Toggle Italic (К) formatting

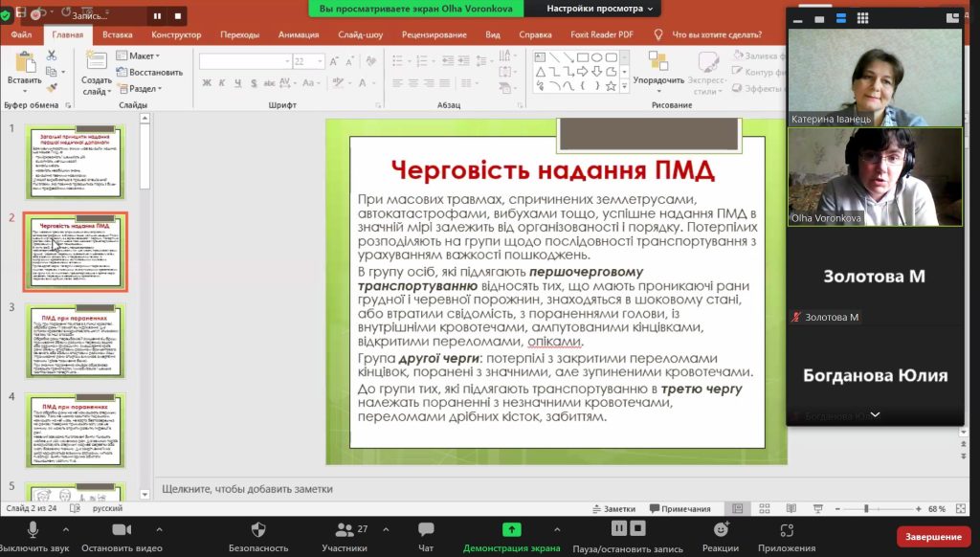222,82
